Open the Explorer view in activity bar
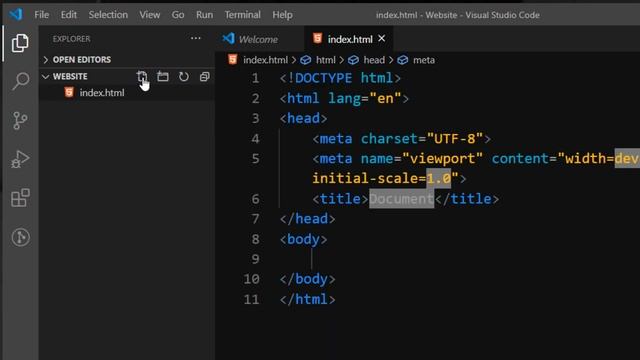Image resolution: width=640 pixels, height=360 pixels. [x=20, y=43]
